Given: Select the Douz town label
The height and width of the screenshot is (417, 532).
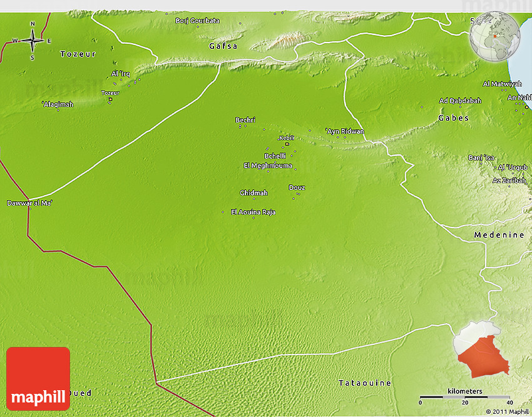Looking at the screenshot, I should (297, 188).
